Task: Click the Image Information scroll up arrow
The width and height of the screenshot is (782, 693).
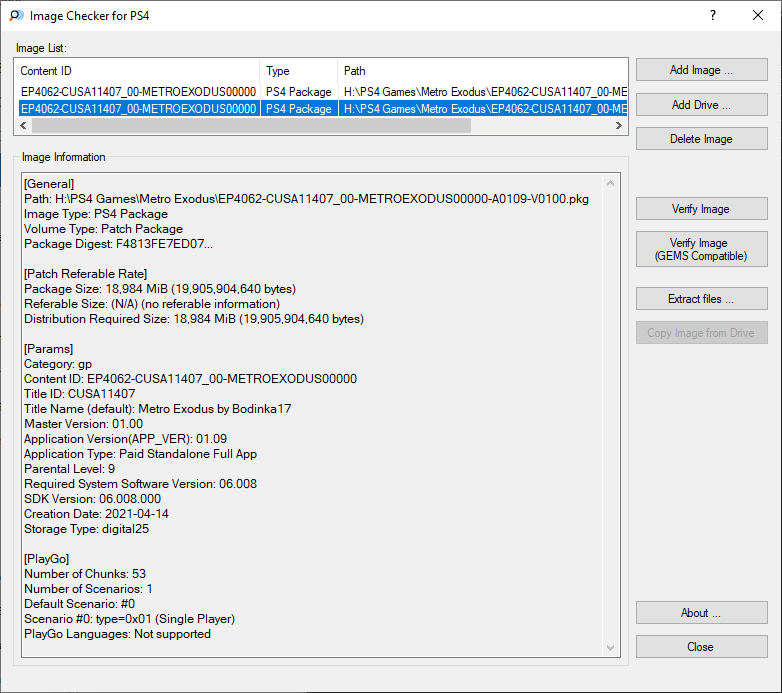Action: pyautogui.click(x=610, y=183)
